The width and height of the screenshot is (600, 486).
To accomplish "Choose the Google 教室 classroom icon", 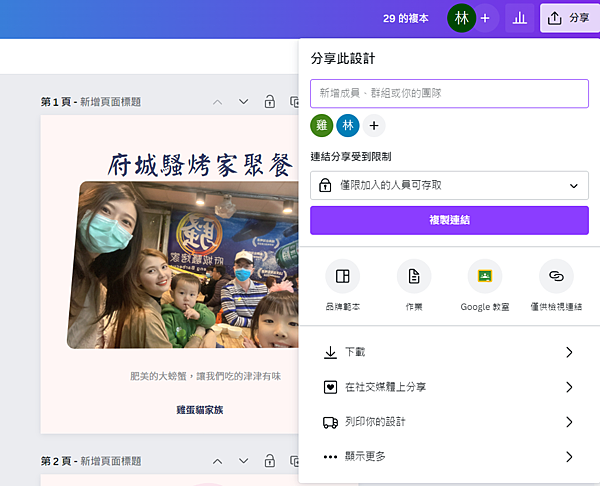I will pos(485,276).
